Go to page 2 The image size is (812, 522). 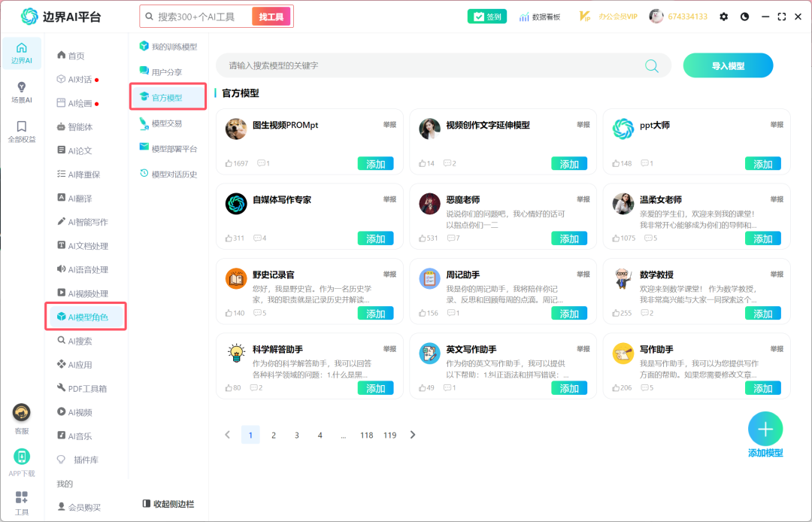pyautogui.click(x=274, y=435)
